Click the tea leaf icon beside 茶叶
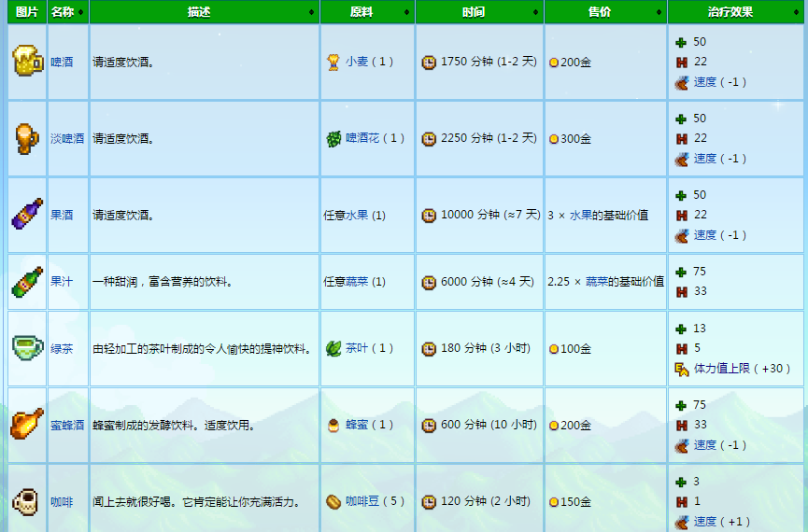The width and height of the screenshot is (808, 532). [x=333, y=349]
